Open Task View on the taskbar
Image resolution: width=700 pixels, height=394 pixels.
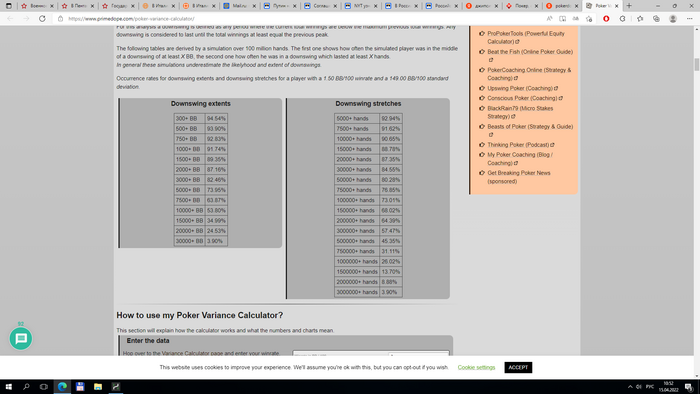pos(44,386)
